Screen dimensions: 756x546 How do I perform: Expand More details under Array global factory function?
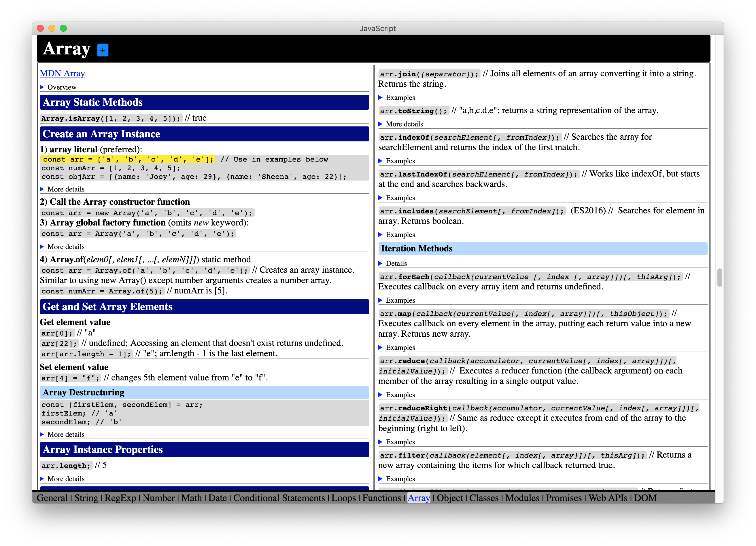point(42,247)
